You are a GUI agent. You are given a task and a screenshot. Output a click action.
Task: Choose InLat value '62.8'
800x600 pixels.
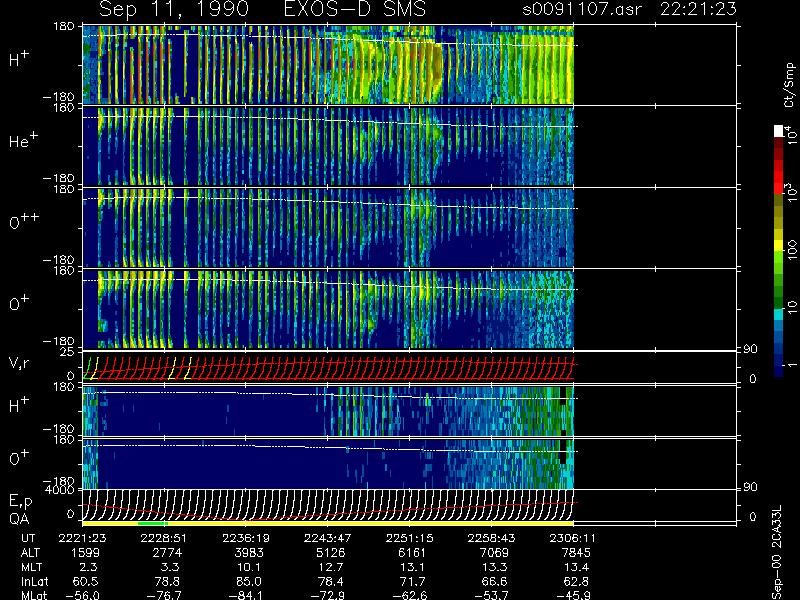578,581
